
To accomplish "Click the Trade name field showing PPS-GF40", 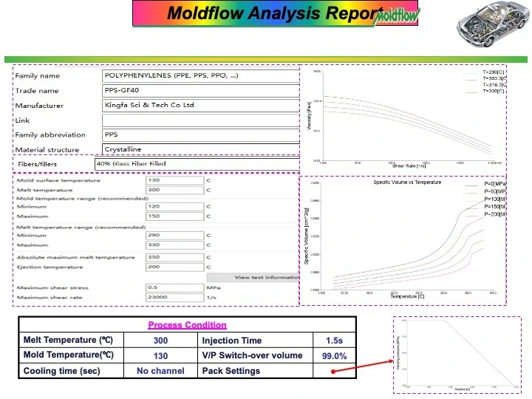I will 201,90.
